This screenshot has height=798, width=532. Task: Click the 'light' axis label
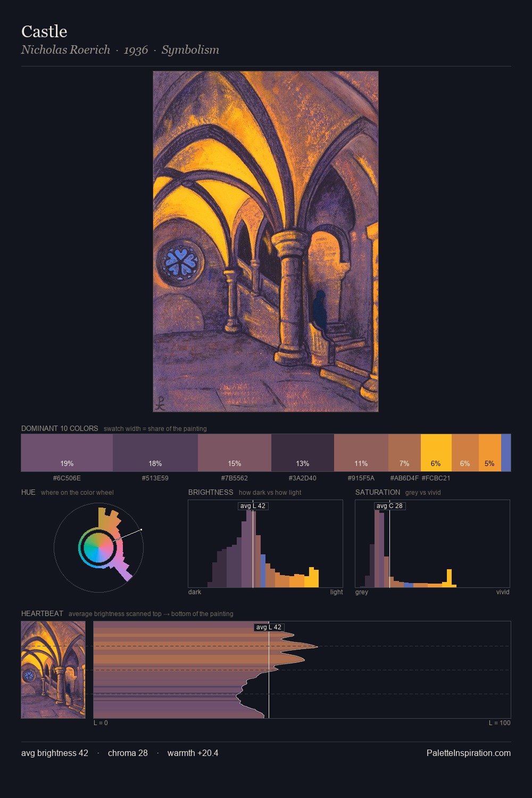pos(336,592)
